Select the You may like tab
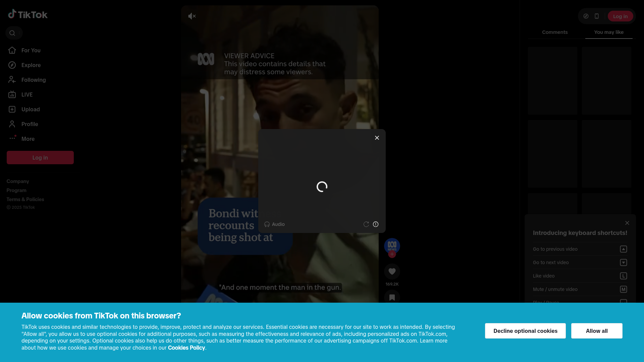 tap(609, 32)
